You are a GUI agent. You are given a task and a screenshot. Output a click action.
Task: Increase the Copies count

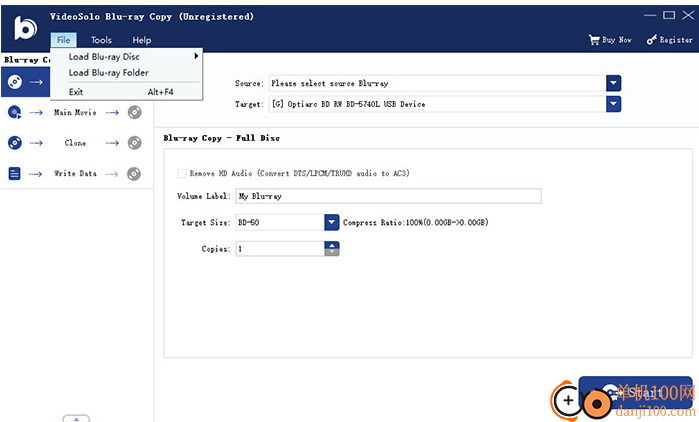(332, 245)
